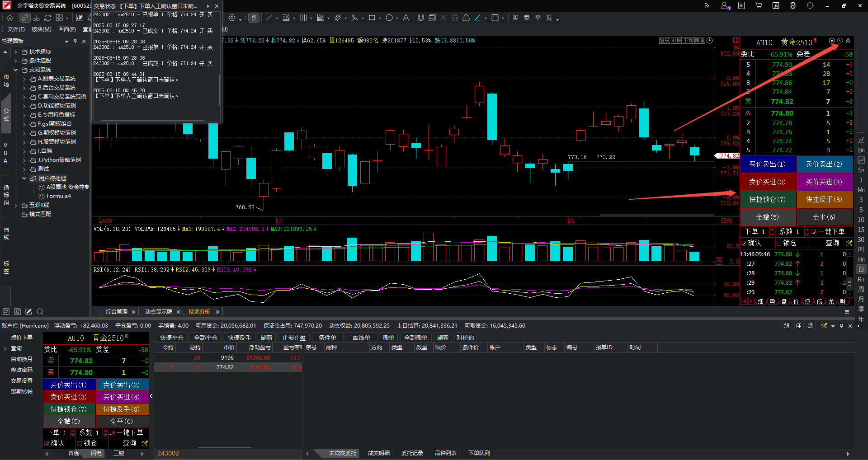This screenshot has width=868, height=460.
Task: Click the customer service headset icon
Action: point(810,5)
